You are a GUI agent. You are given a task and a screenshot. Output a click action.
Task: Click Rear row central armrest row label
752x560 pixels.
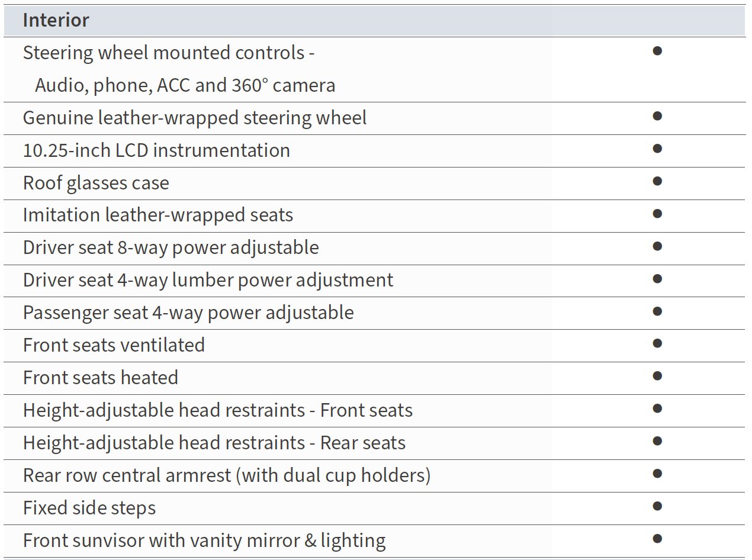226,475
